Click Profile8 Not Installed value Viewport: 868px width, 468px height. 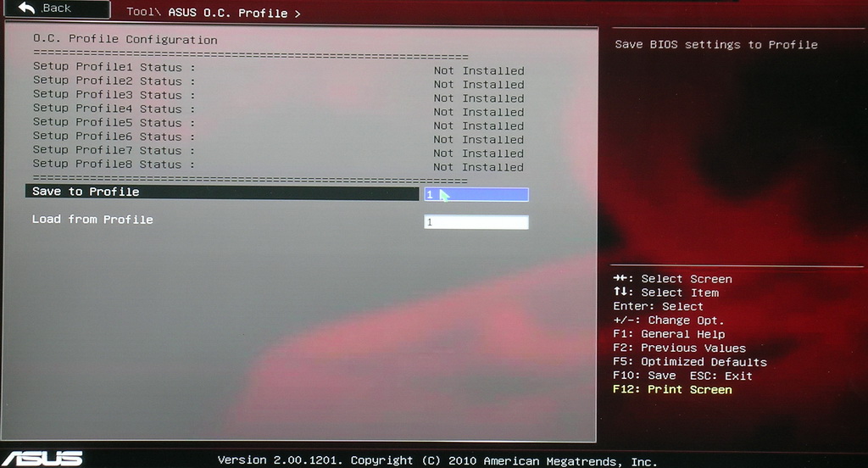[479, 167]
